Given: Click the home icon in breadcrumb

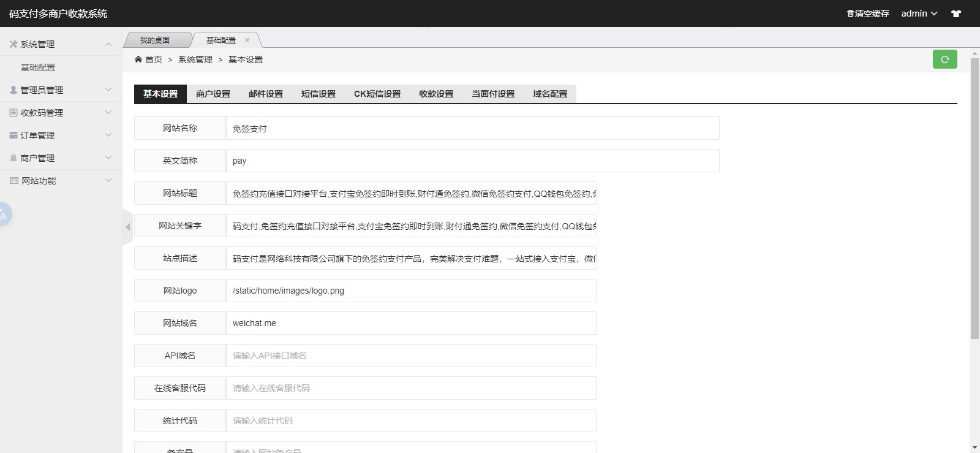Looking at the screenshot, I should 138,59.
